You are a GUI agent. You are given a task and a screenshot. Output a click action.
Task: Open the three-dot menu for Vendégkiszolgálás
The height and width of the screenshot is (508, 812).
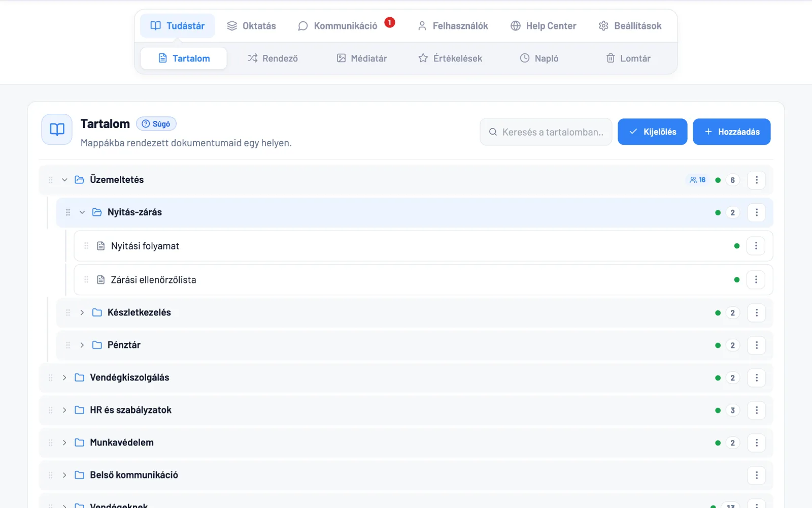point(756,377)
